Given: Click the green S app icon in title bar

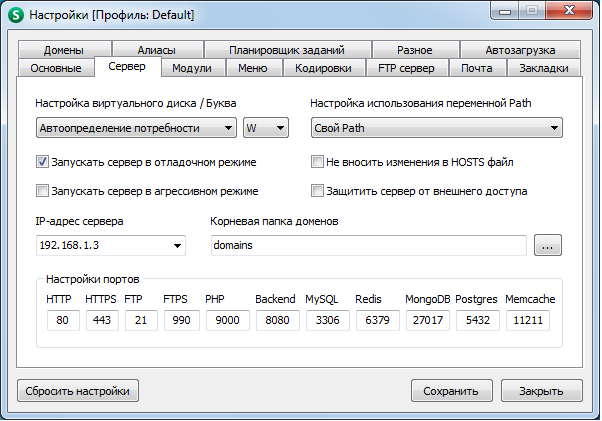Looking at the screenshot, I should pyautogui.click(x=16, y=15).
